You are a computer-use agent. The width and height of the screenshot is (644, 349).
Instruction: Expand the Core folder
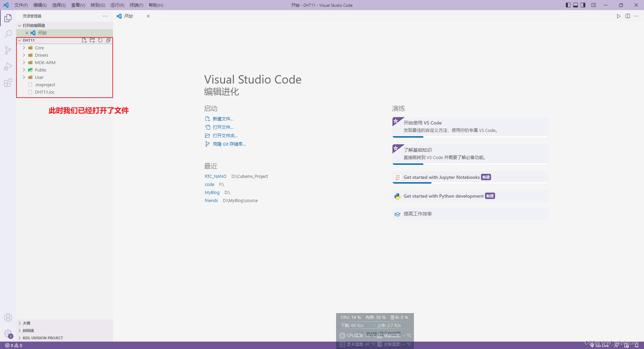pyautogui.click(x=39, y=48)
